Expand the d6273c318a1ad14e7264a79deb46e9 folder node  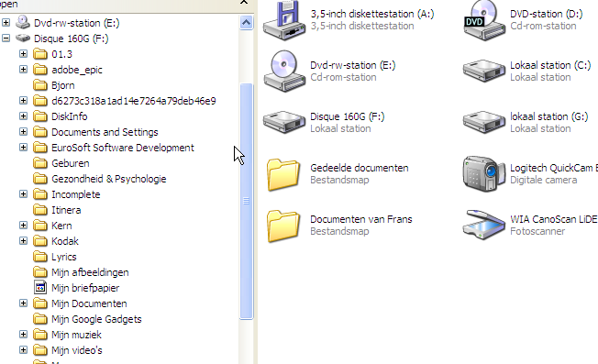point(23,101)
